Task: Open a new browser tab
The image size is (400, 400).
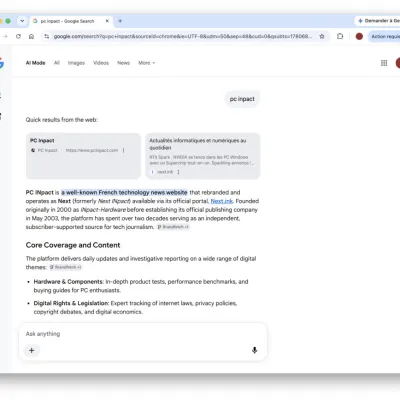Action: 120,21
